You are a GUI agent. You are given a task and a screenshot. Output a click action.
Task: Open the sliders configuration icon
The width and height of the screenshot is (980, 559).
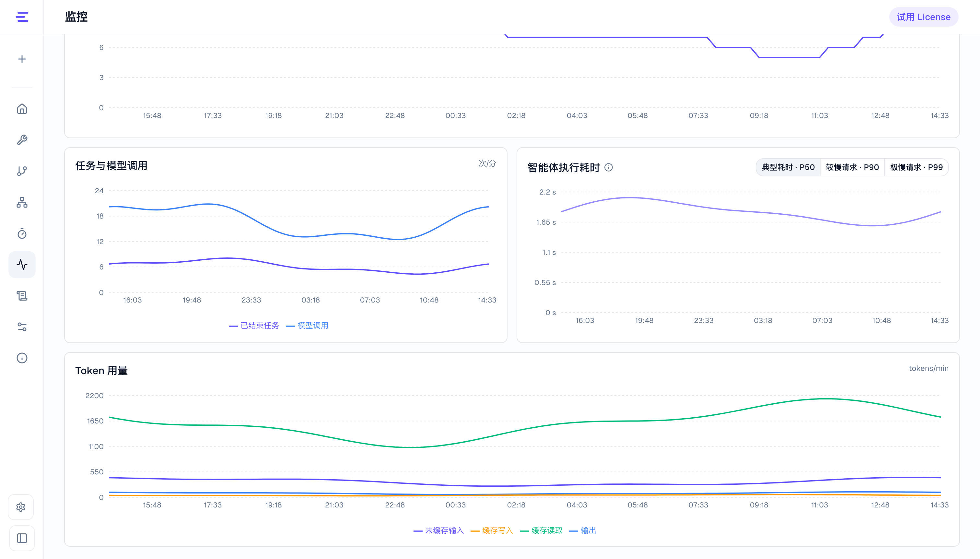click(x=22, y=327)
